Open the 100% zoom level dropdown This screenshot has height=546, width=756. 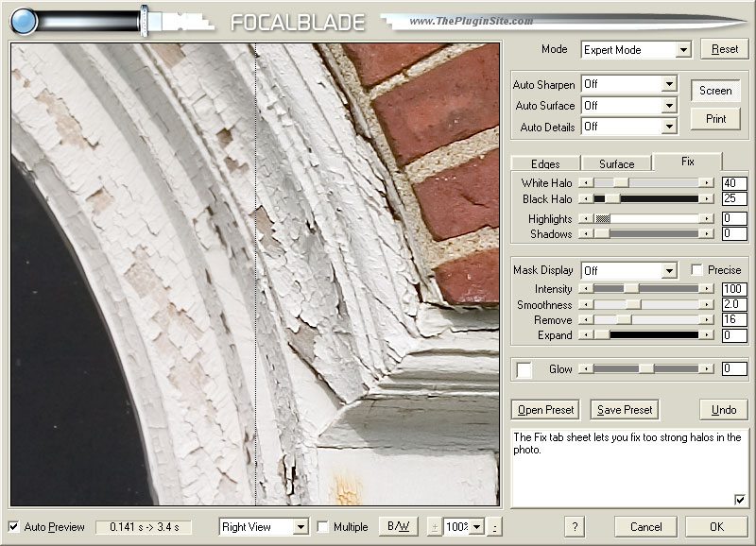(477, 527)
